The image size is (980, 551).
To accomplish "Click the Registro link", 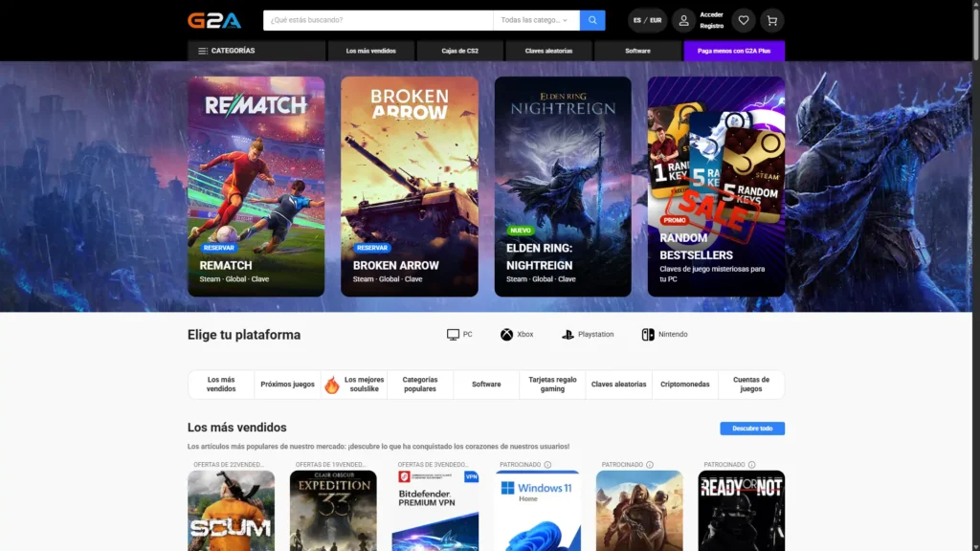I will click(711, 26).
